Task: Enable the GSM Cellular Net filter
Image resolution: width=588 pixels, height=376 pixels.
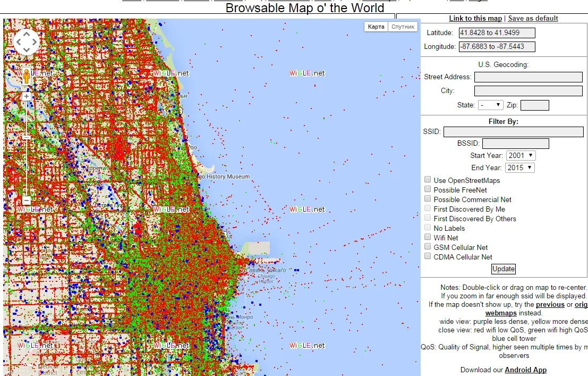Action: (428, 246)
